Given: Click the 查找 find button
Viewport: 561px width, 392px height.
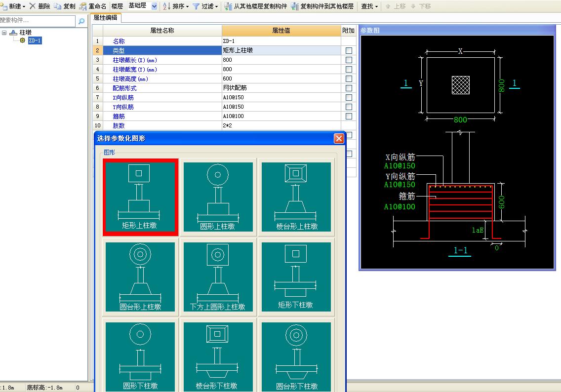Looking at the screenshot, I should (369, 6).
